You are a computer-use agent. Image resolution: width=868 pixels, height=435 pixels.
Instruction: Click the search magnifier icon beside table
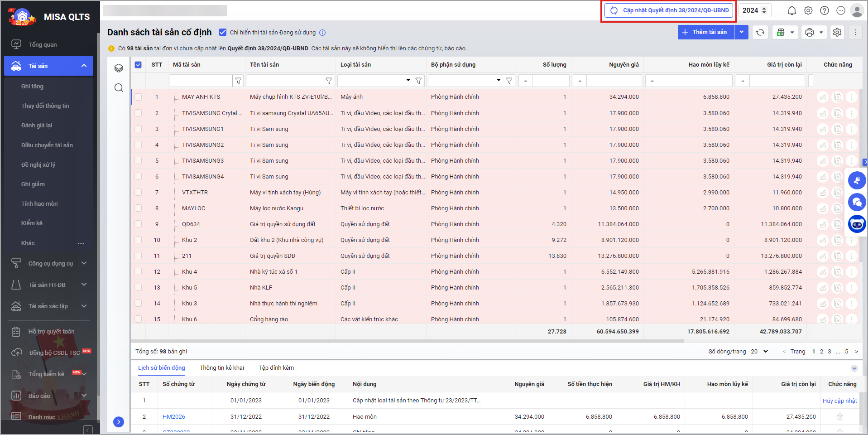tap(119, 88)
